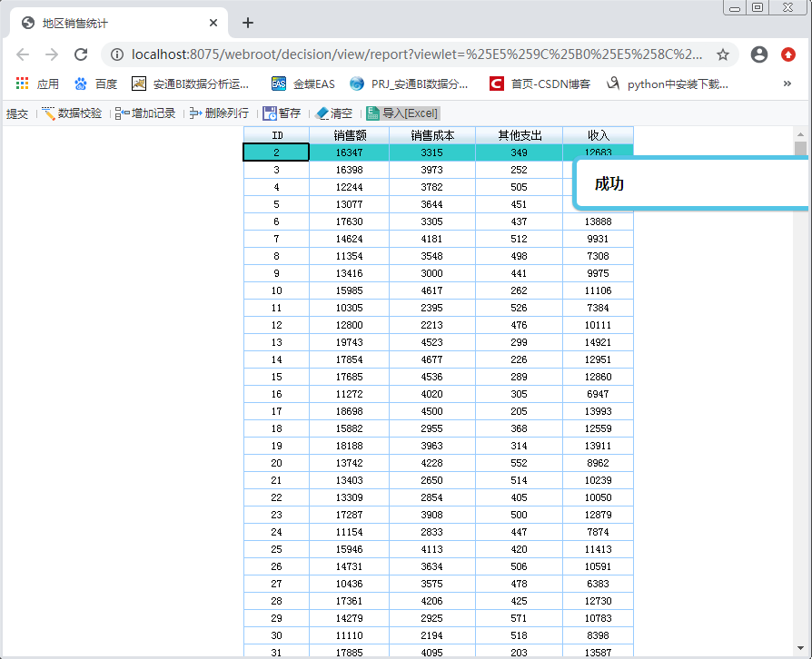Screen dimensions: 812x659
Task: Select the ID cell 27
Action: (x=276, y=584)
